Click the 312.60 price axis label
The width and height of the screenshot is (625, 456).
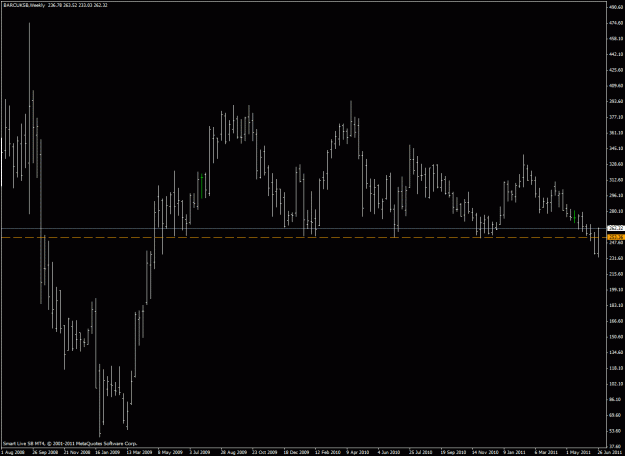point(616,179)
